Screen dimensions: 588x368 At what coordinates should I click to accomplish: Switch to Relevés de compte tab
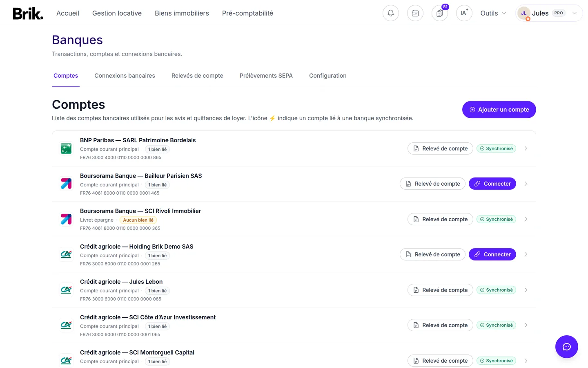pos(197,76)
